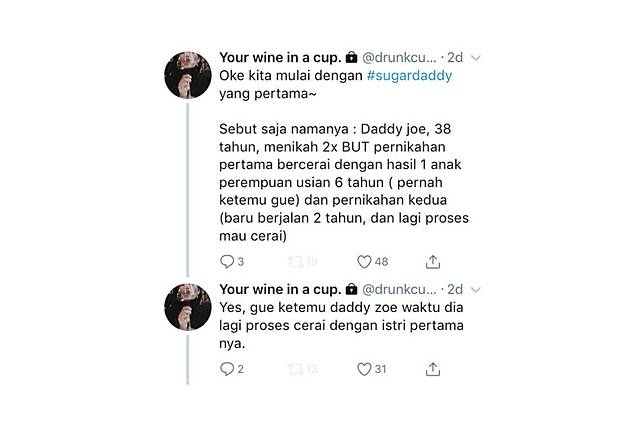644x430 pixels.
Task: Open the second tweet's profile avatar
Action: [x=188, y=307]
